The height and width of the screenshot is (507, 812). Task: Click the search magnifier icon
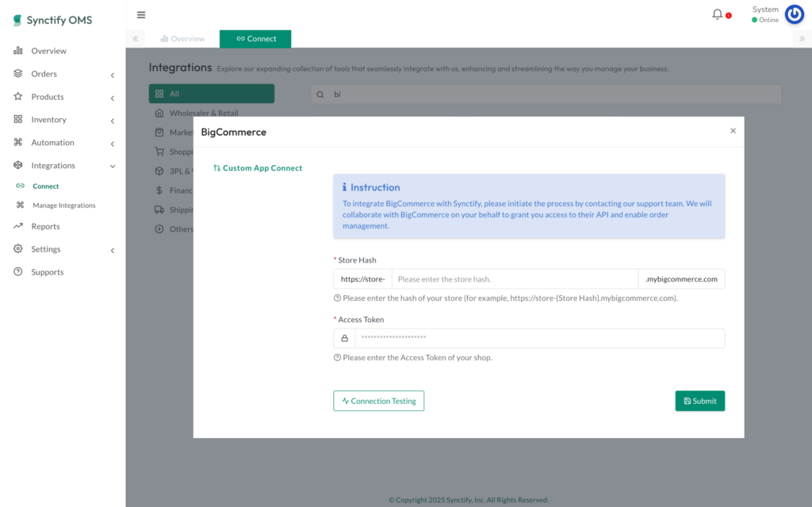(320, 94)
